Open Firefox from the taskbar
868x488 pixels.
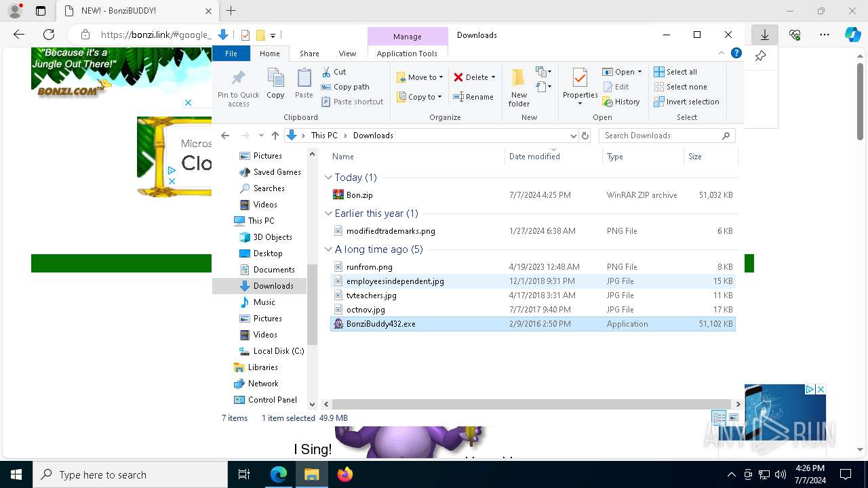click(x=345, y=474)
